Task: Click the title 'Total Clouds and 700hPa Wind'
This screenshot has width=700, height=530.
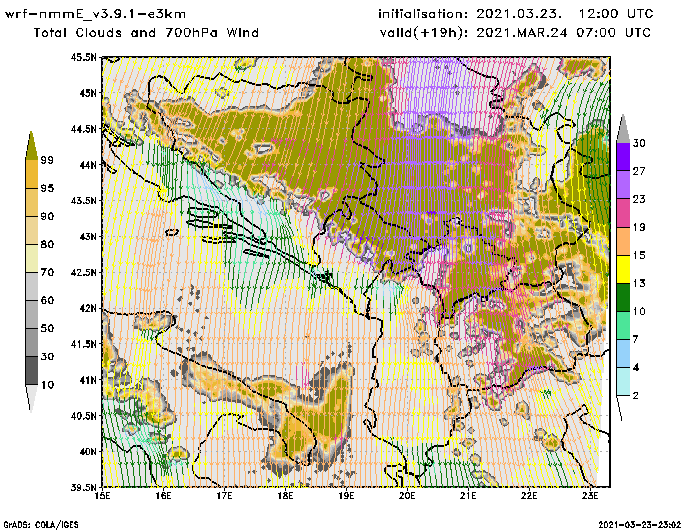Action: pyautogui.click(x=146, y=33)
